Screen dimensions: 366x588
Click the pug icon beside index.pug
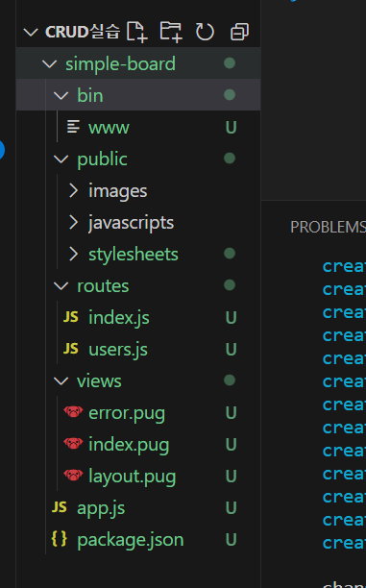pos(73,444)
